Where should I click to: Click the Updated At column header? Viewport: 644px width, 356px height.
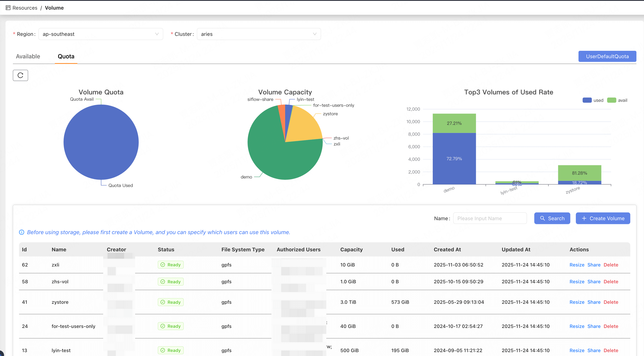(x=516, y=249)
